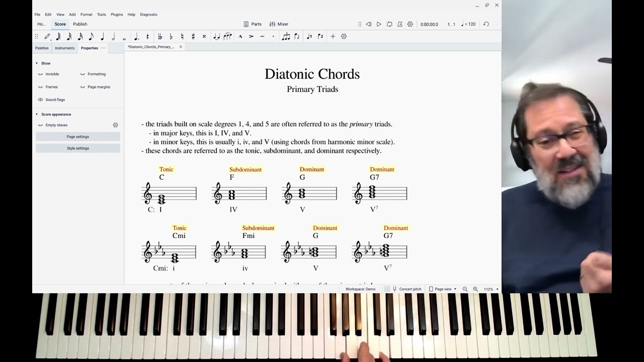Toggle Page margins visibility
This screenshot has height=362, width=644.
pyautogui.click(x=95, y=87)
